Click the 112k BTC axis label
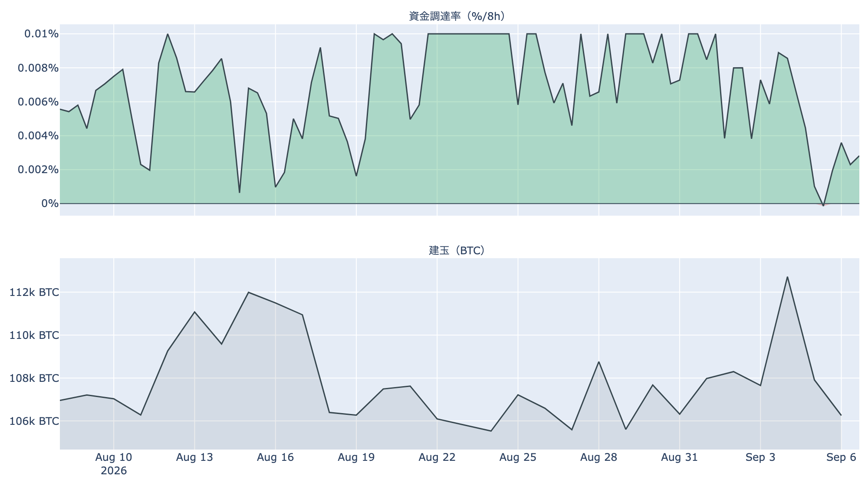The width and height of the screenshot is (868, 486). pos(34,292)
